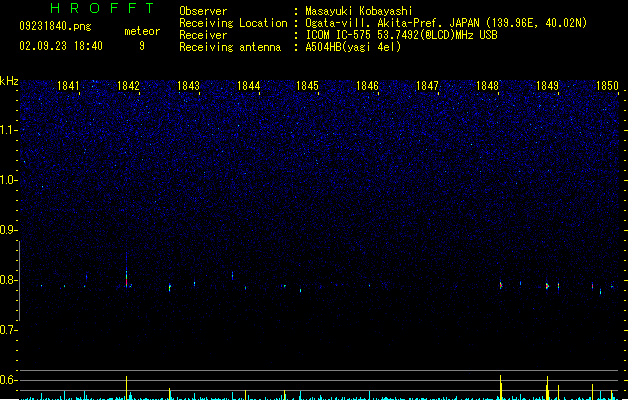The width and height of the screenshot is (629, 400).
Task: Click time marker 1843
Action: click(188, 86)
